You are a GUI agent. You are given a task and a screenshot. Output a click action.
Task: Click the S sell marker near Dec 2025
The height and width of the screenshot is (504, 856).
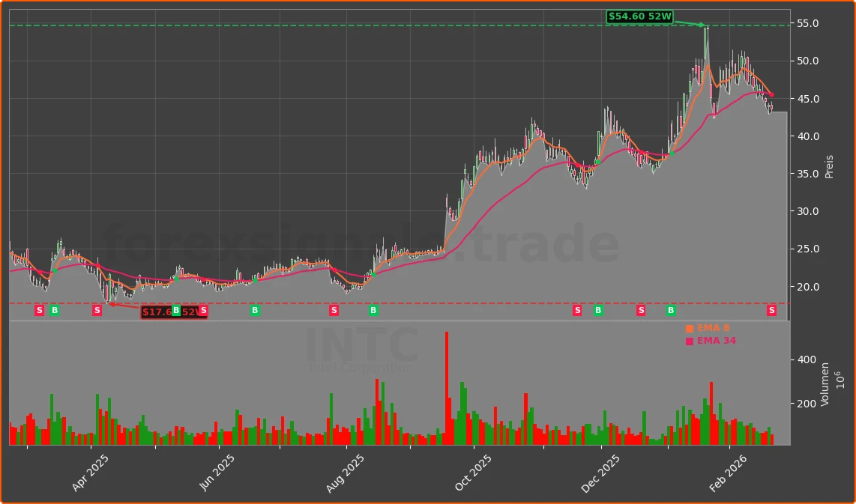(x=577, y=310)
